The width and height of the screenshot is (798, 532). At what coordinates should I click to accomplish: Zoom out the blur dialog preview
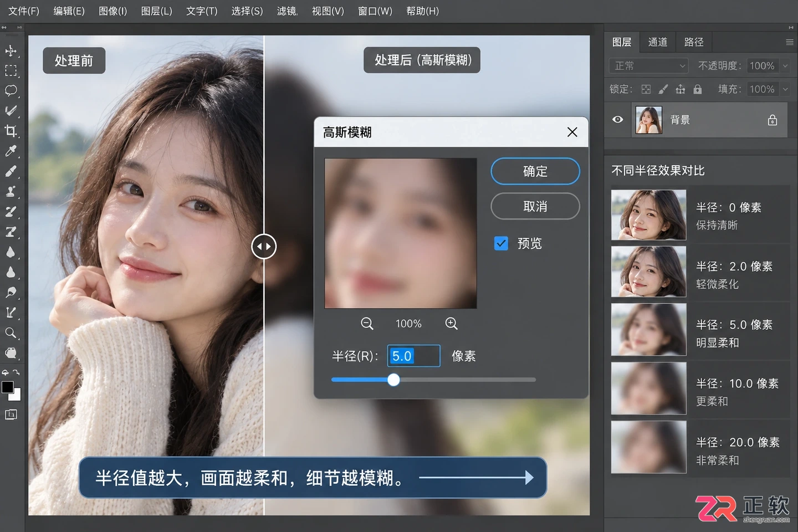click(x=367, y=324)
